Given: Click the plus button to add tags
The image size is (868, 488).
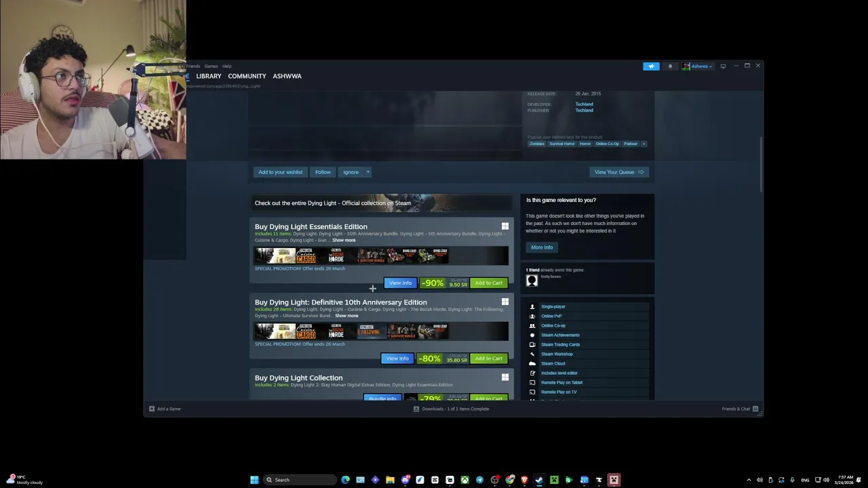Looking at the screenshot, I should (644, 144).
